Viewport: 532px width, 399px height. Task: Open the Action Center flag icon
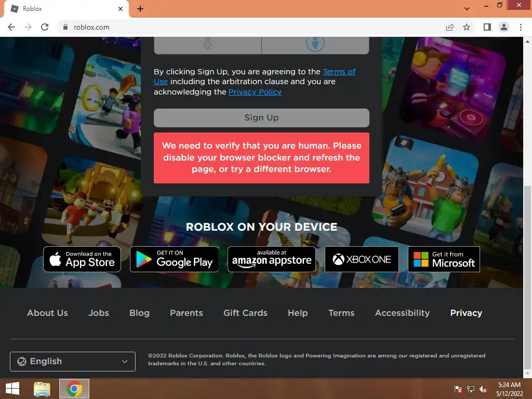458,389
